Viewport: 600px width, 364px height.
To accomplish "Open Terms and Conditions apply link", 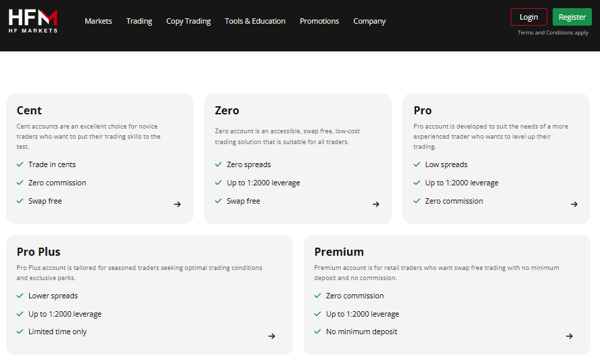I will (553, 32).
